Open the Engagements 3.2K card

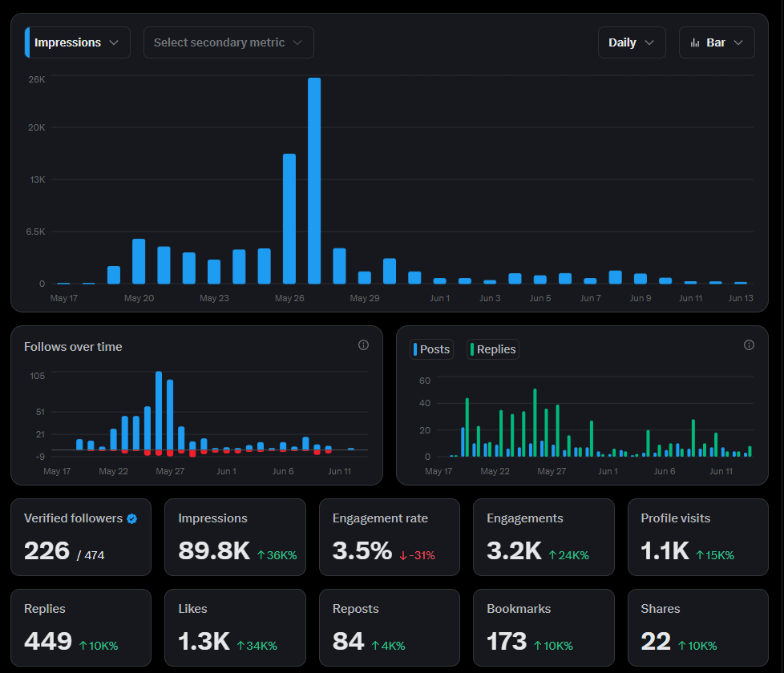[x=544, y=537]
